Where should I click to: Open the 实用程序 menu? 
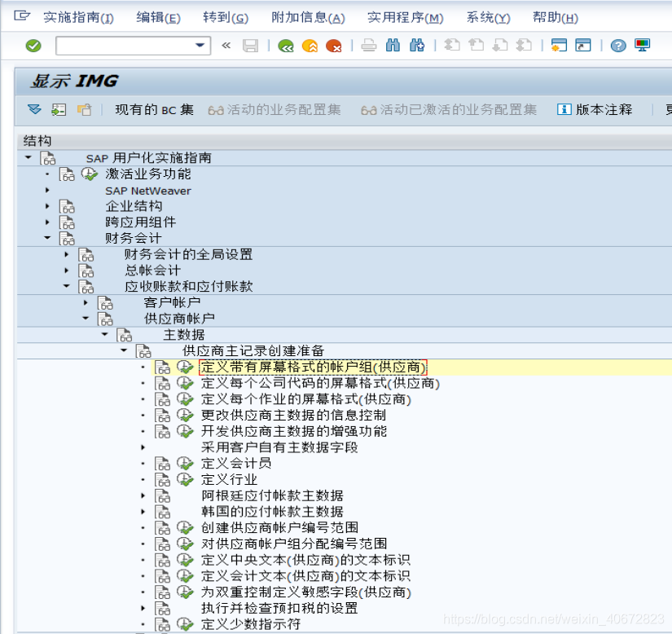point(406,18)
